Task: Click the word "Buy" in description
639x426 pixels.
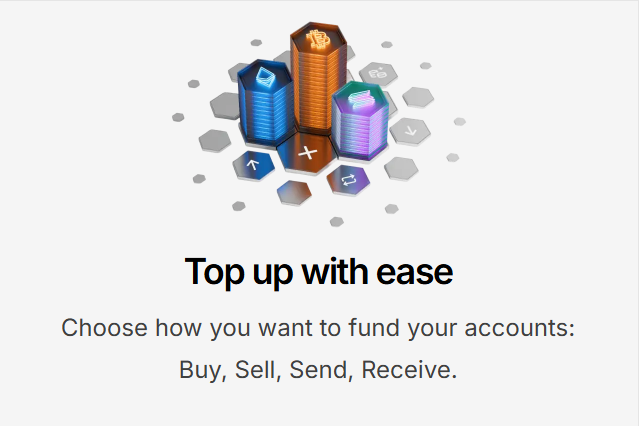Action: [x=203, y=370]
